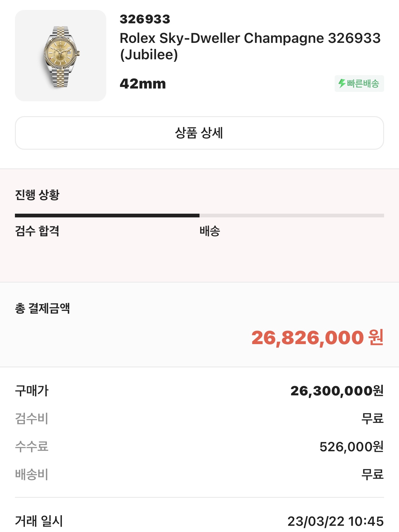The height and width of the screenshot is (532, 399).
Task: Open the Rolex Sky-Dweller Champagne product title
Action: click(250, 46)
